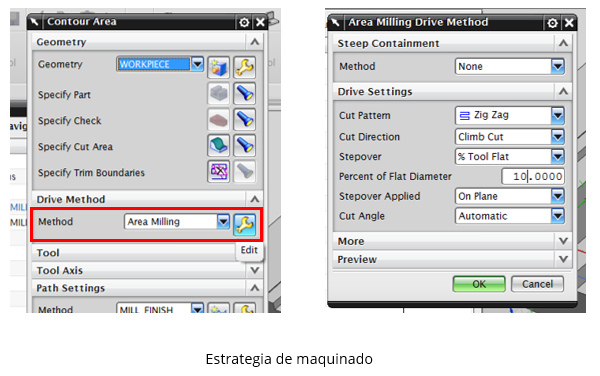Close the Contour Area dialog
Image resolution: width=600 pixels, height=376 pixels.
[x=260, y=23]
